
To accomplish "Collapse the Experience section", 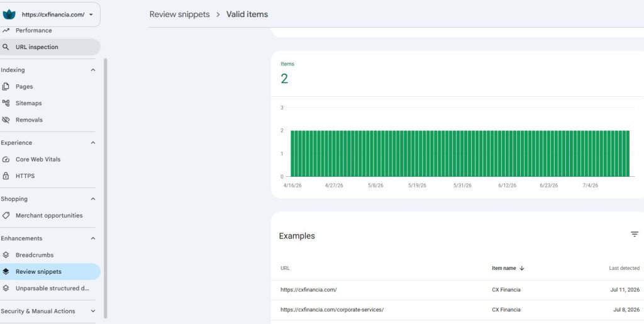I will 93,143.
